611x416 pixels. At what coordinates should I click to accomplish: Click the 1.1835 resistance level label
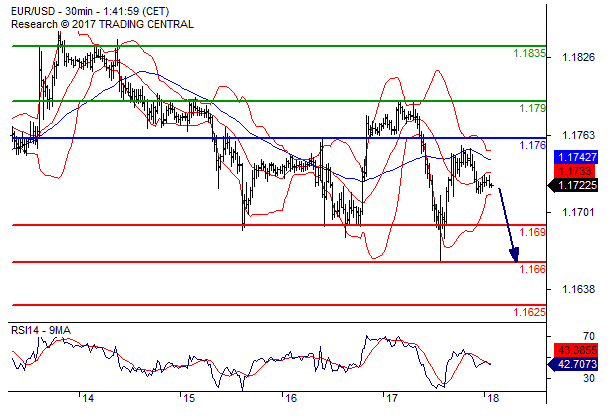click(529, 53)
